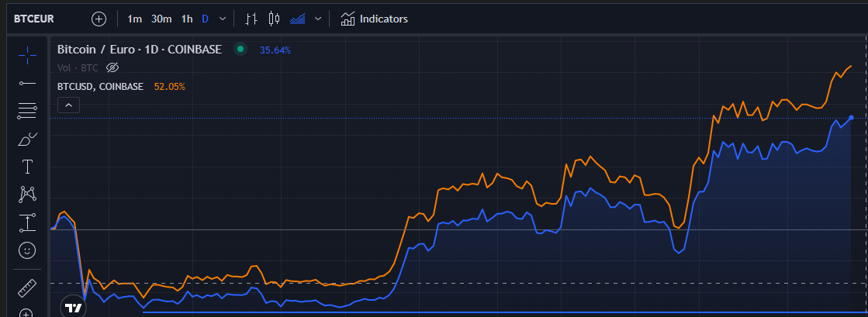Image resolution: width=868 pixels, height=317 pixels.
Task: Select the 1h timeframe
Action: (x=187, y=19)
